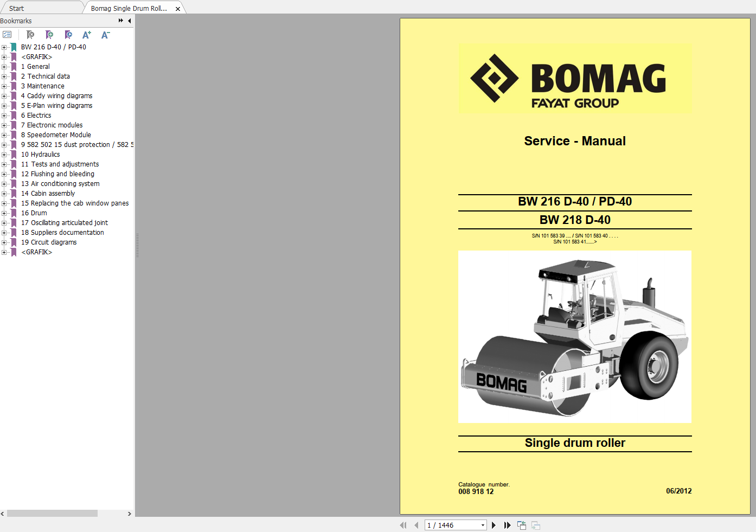The width and height of the screenshot is (756, 532).
Task: Click the scroll-left arrow of bookmarks scrollbar
Action: coord(3,514)
